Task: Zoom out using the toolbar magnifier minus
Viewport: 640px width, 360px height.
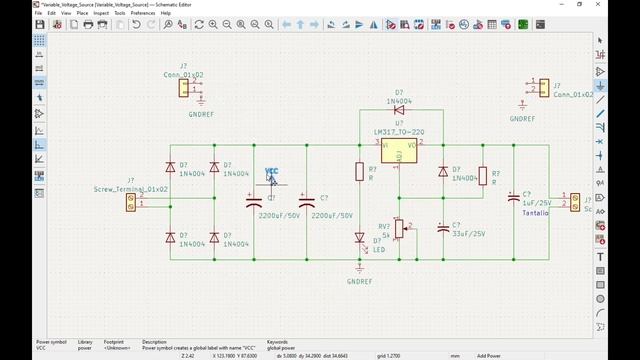Action: click(227, 24)
